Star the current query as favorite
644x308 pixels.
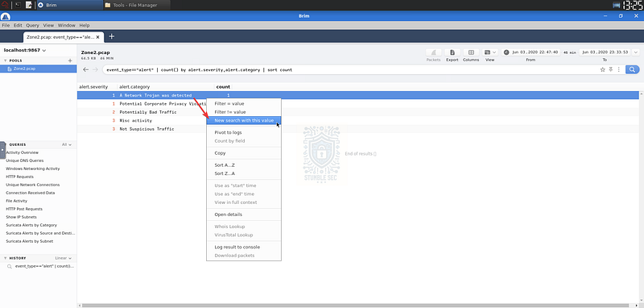point(602,69)
